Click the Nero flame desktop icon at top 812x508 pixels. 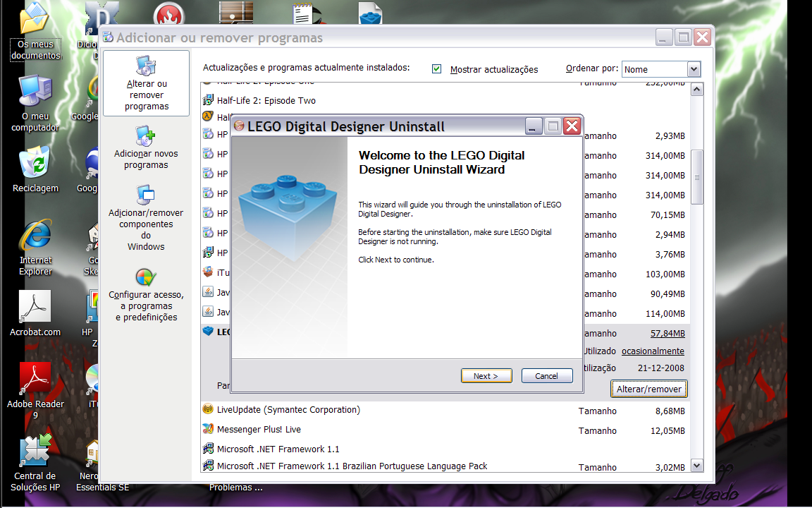(169, 14)
